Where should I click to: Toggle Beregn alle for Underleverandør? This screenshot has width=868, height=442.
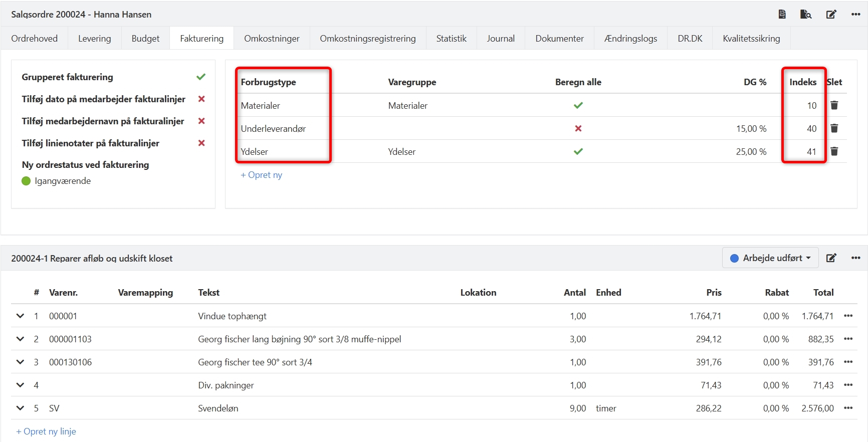[578, 128]
